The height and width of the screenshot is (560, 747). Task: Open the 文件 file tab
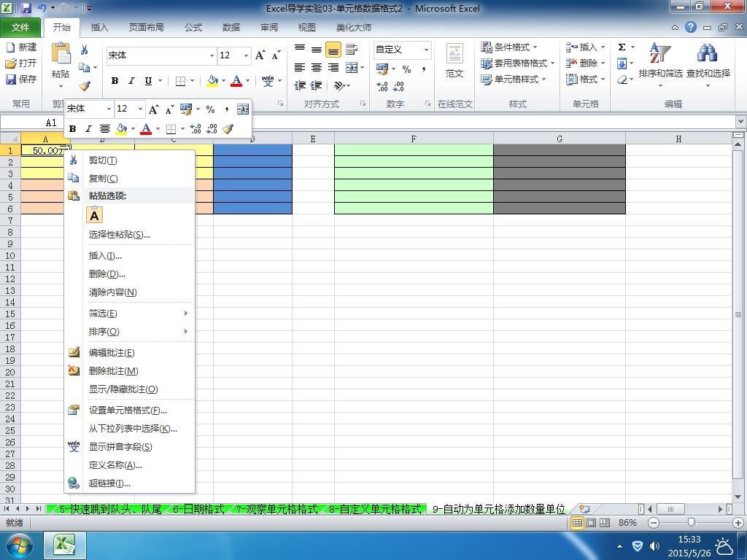(x=20, y=28)
